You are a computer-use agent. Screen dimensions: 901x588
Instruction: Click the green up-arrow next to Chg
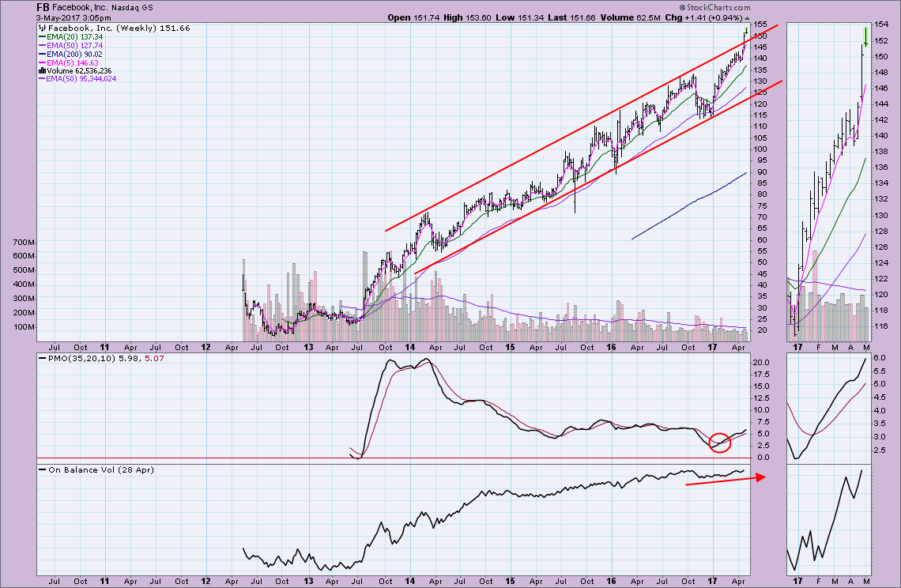coord(748,17)
